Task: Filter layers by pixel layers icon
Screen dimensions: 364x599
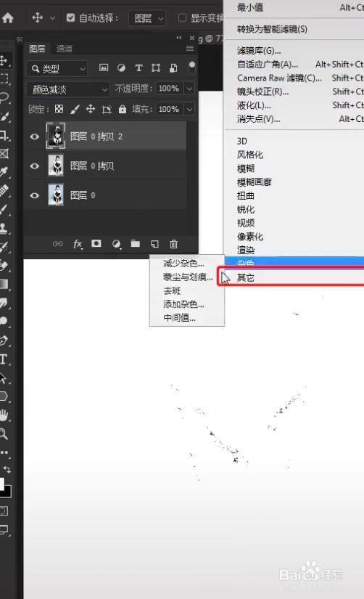Action: 104,68
